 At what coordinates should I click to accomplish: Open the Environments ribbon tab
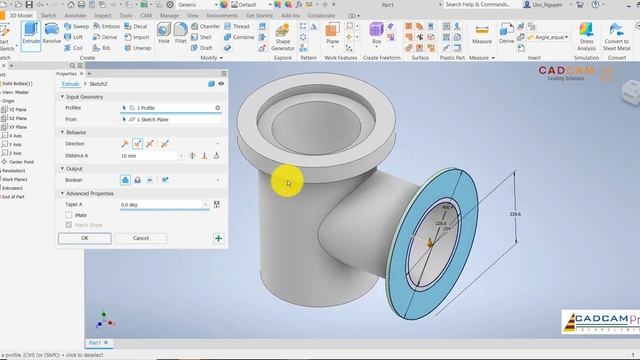click(222, 16)
